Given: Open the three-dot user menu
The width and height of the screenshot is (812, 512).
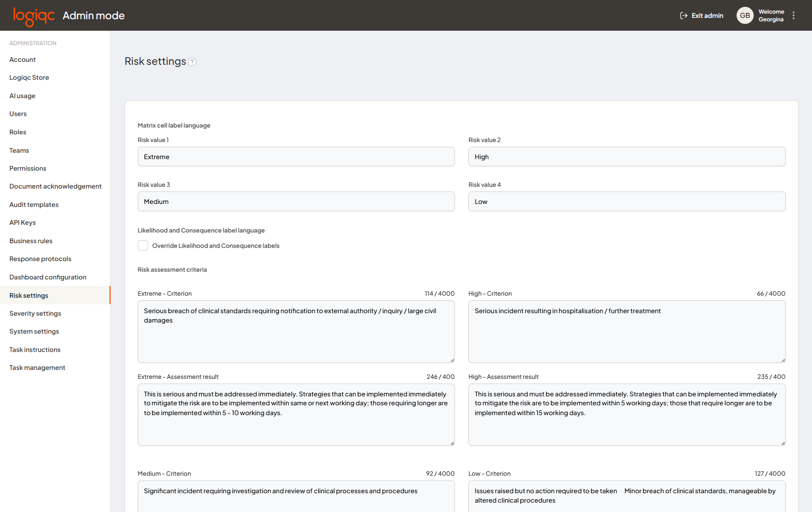Looking at the screenshot, I should point(794,15).
